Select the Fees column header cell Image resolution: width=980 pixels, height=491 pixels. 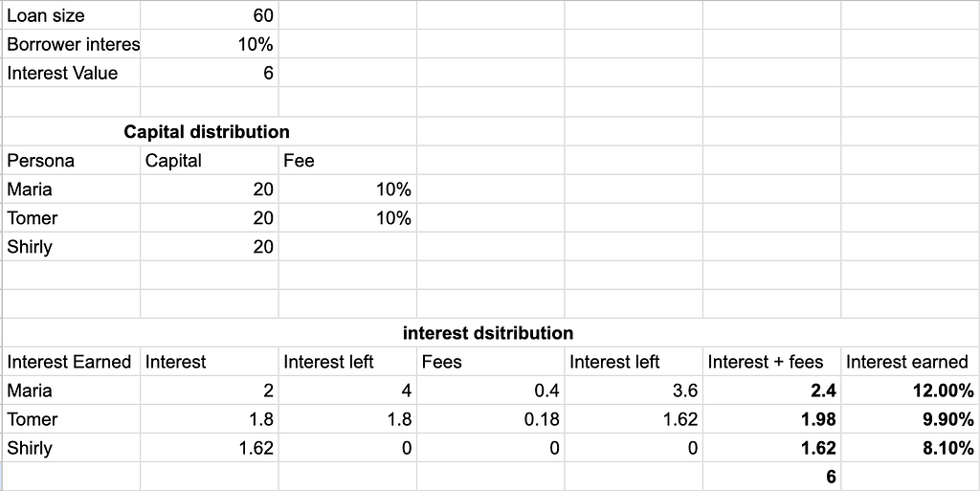[x=491, y=362]
